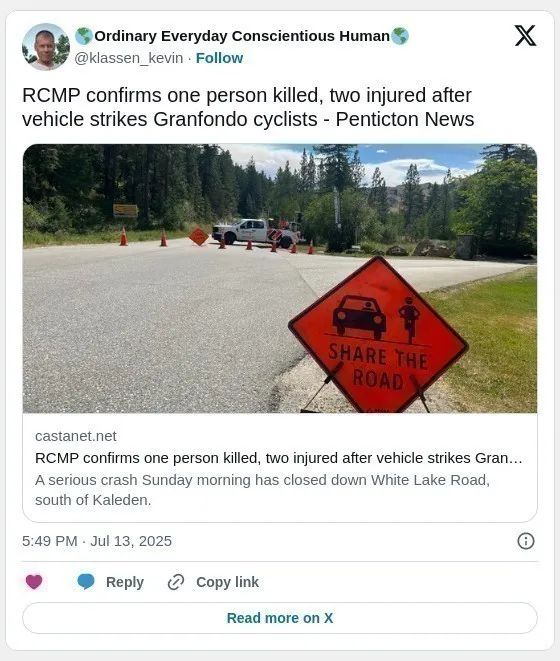Open the RCMP confirms article headline in card
Image resolution: width=560 pixels, height=661 pixels.
click(x=279, y=458)
